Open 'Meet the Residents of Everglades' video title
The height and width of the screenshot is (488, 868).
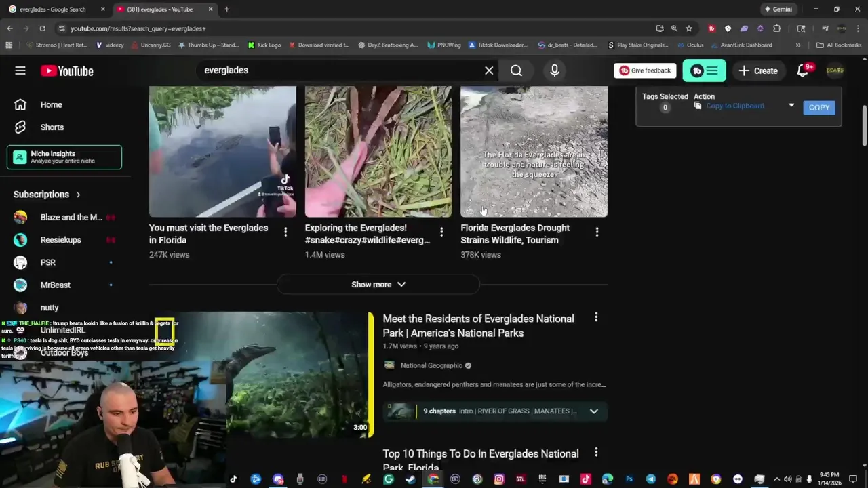coord(479,326)
